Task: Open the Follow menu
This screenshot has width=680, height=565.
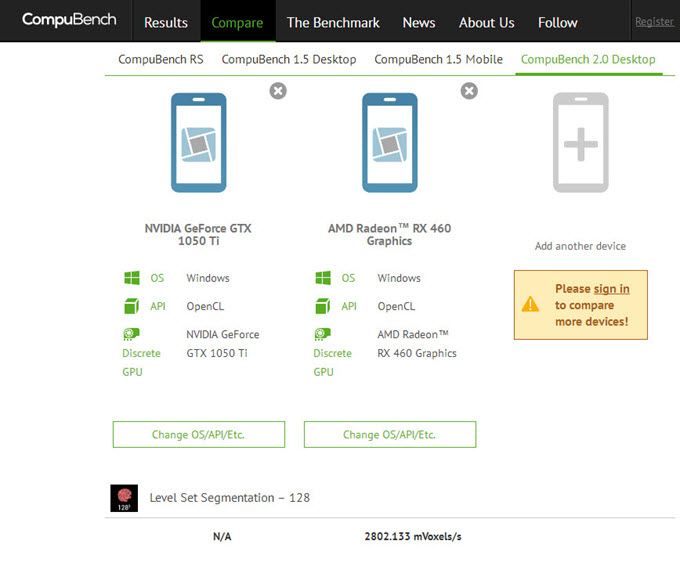Action: (558, 23)
